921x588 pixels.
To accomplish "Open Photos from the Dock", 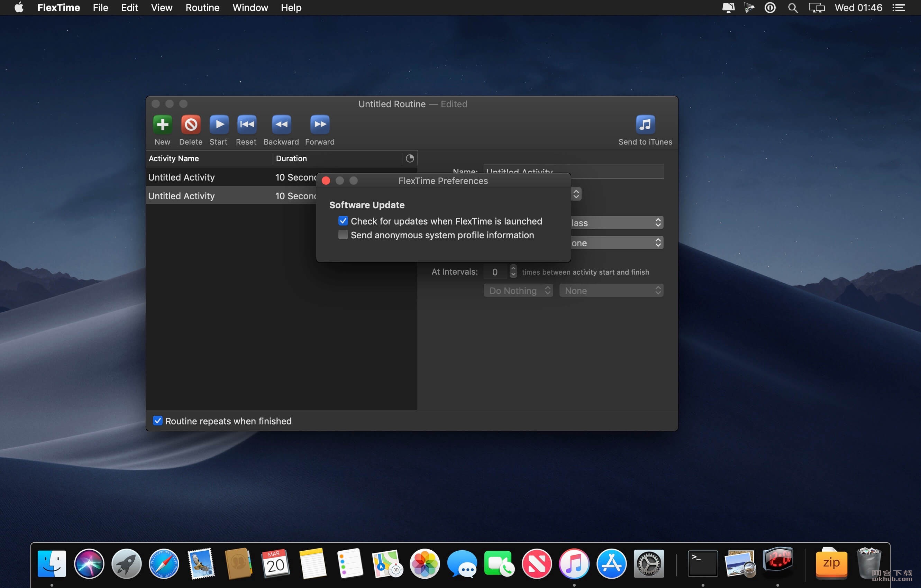I will point(425,563).
